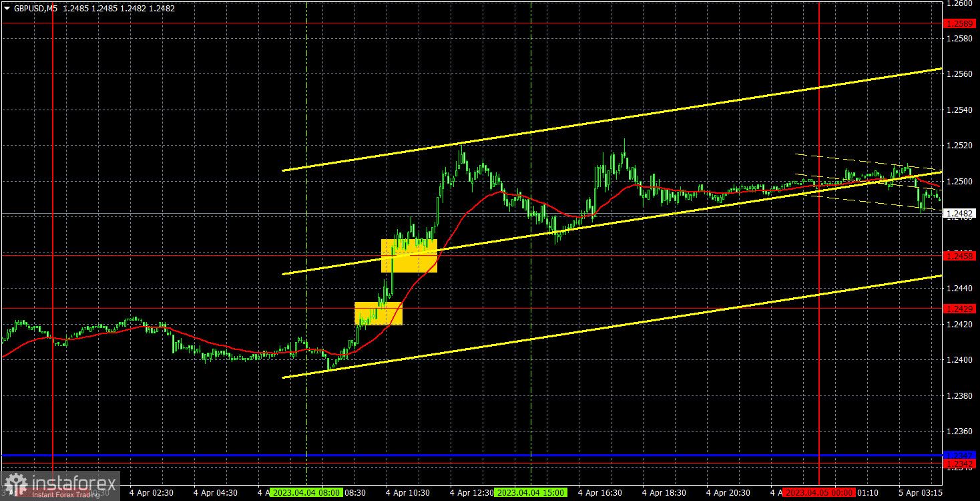Click the 1.2500 price axis label
This screenshot has width=980, height=501.
(x=959, y=182)
